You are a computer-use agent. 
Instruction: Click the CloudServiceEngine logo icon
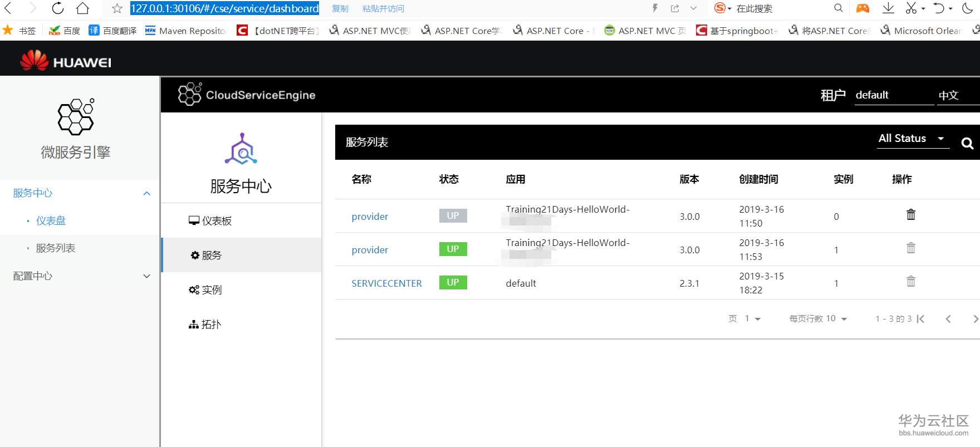[190, 94]
